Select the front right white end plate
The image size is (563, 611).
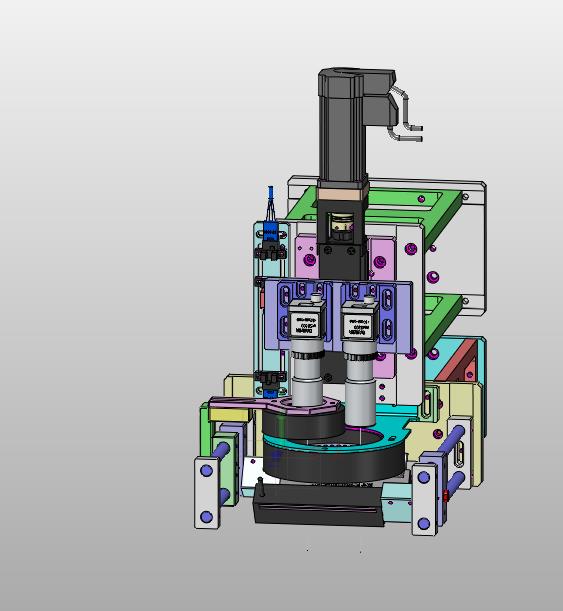tap(424, 500)
